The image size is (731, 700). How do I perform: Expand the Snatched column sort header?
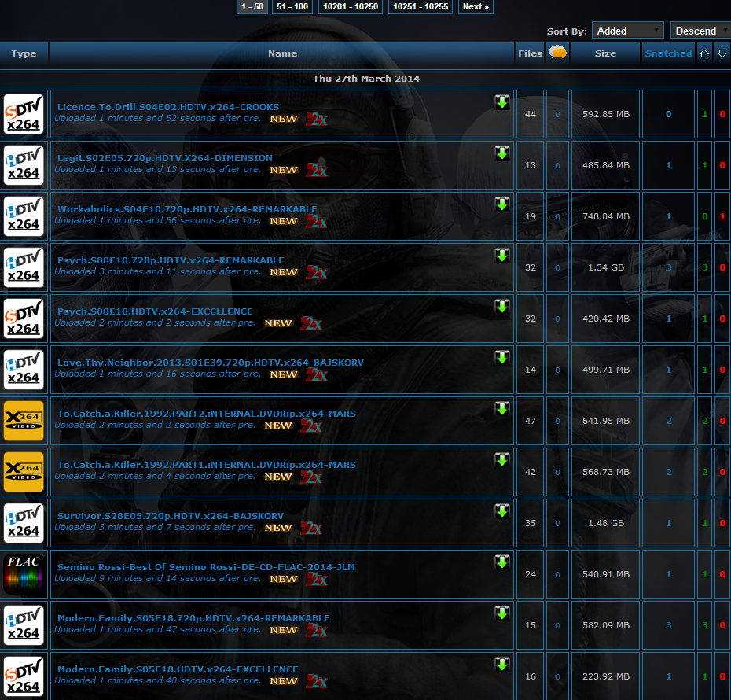[668, 53]
